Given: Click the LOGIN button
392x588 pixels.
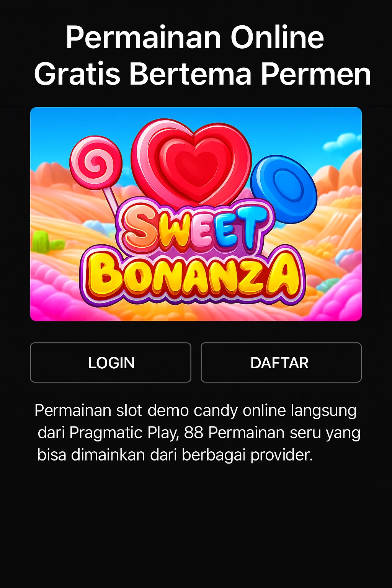Looking at the screenshot, I should (x=111, y=362).
